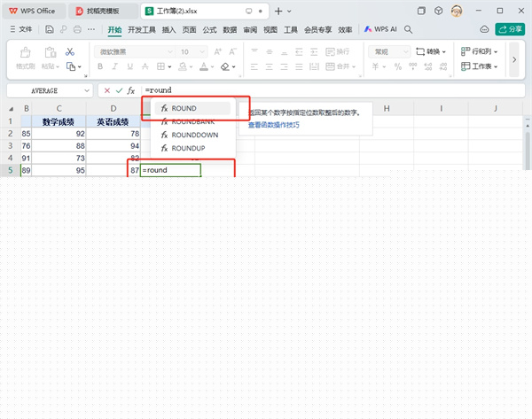
Task: Select ROUNDDOWN from function suggestions
Action: tap(192, 135)
